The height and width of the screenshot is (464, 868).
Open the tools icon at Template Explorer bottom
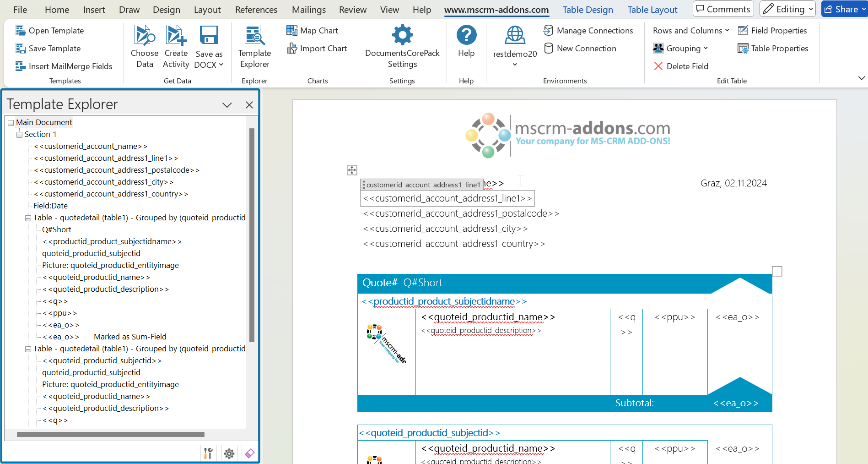tap(208, 453)
